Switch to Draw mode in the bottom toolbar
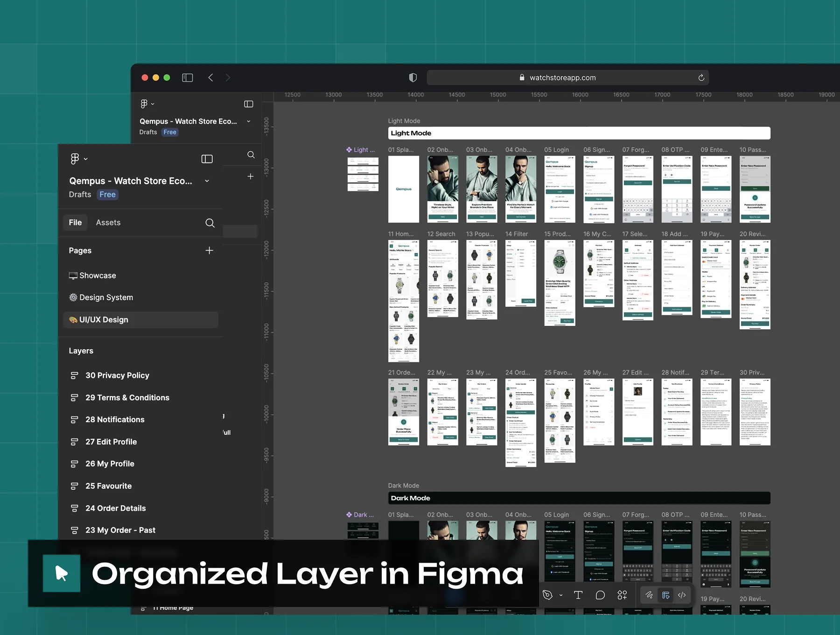 coord(649,595)
